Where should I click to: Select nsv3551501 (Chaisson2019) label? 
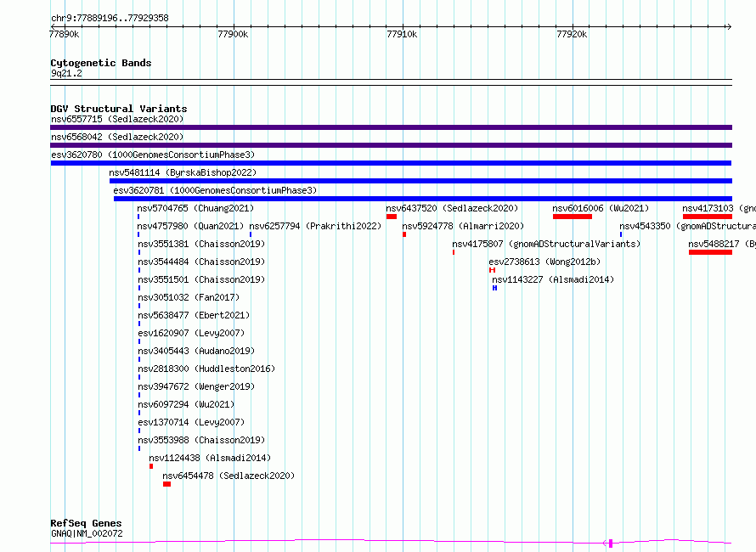pyautogui.click(x=201, y=279)
